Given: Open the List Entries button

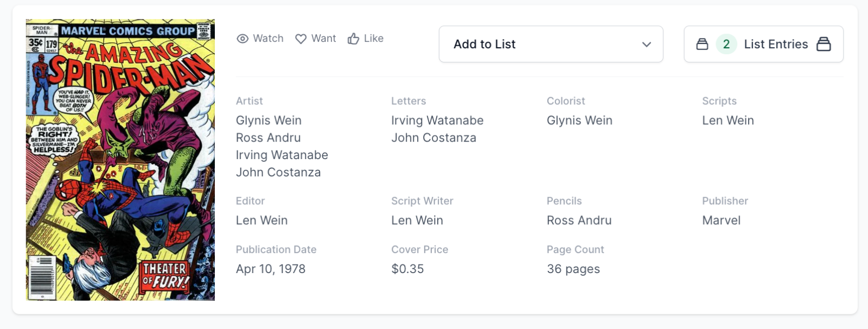Looking at the screenshot, I should pos(775,44).
